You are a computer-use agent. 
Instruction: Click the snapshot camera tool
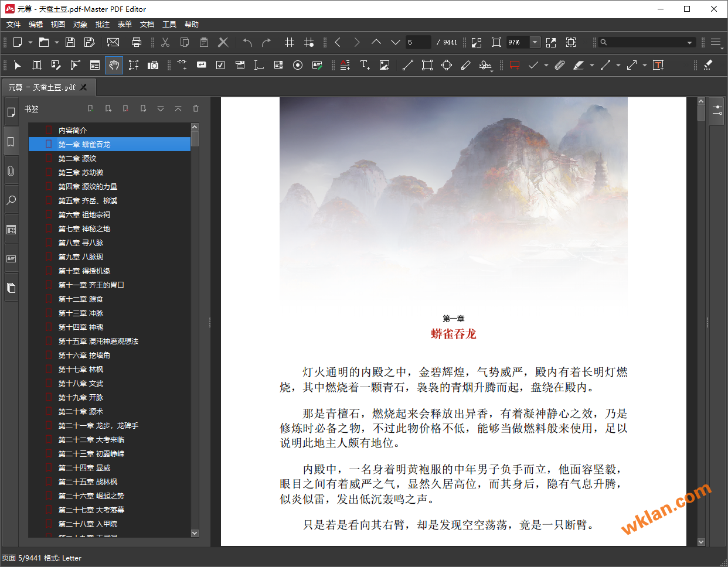[x=153, y=65]
